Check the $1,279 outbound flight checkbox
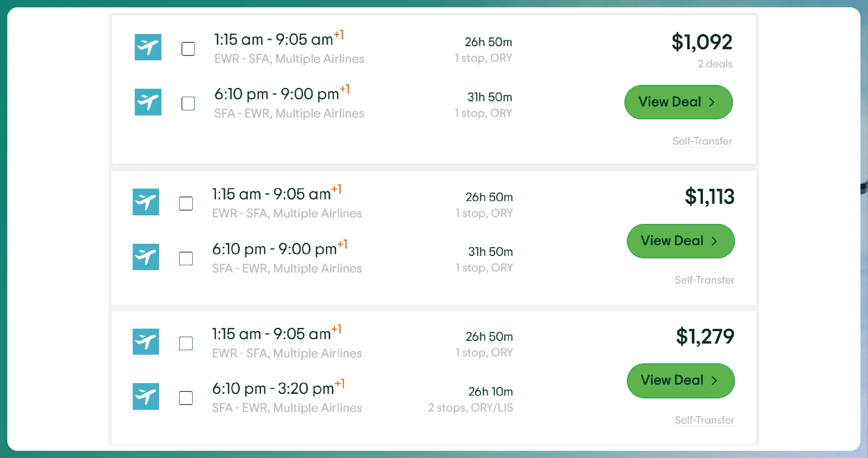This screenshot has height=458, width=868. click(186, 343)
